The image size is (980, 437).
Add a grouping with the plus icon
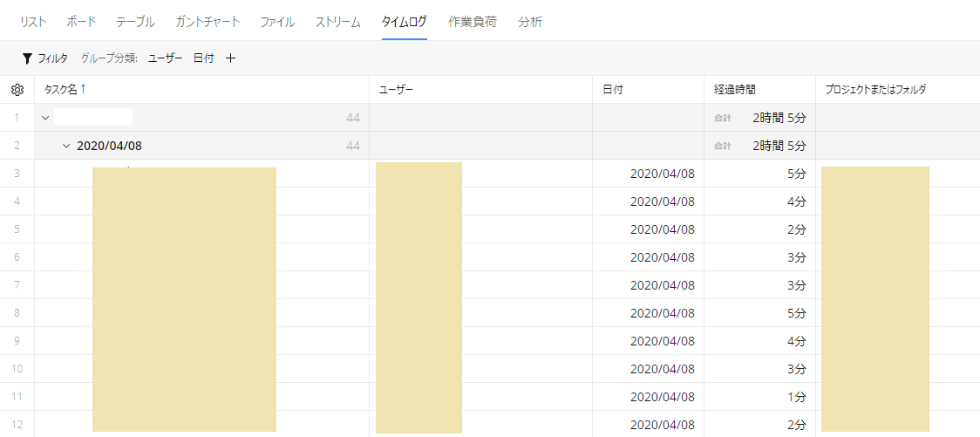(x=231, y=58)
